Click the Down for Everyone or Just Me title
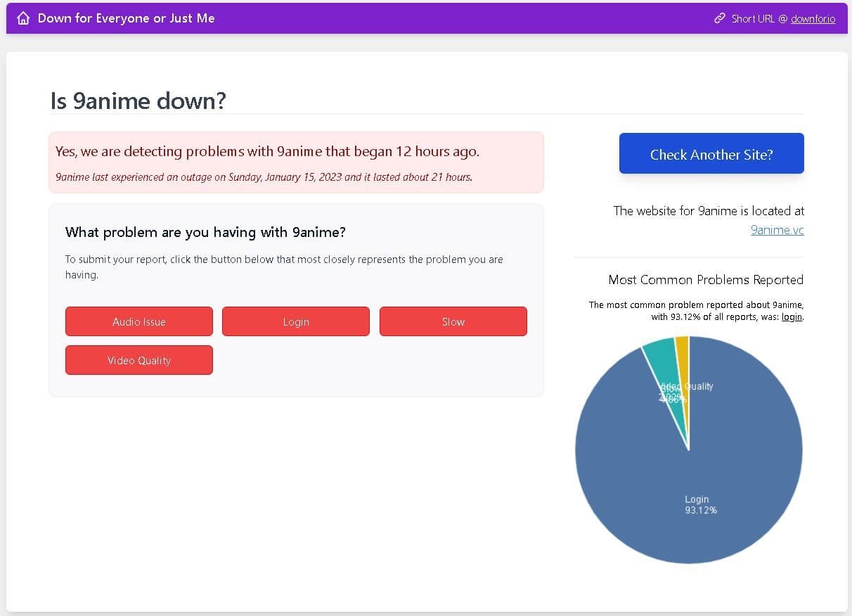852x616 pixels. click(x=126, y=18)
